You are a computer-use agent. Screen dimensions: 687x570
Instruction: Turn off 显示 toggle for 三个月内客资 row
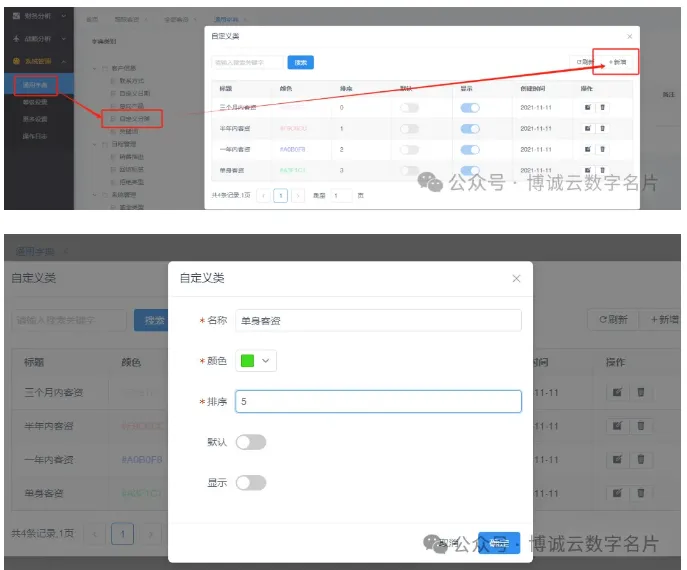pos(469,107)
